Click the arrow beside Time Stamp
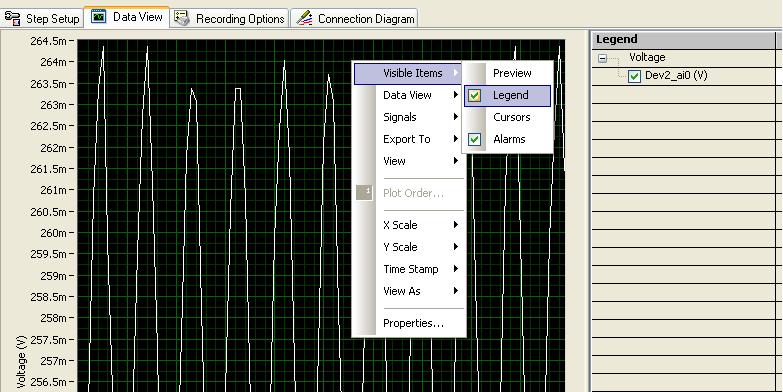783x392 pixels. pyautogui.click(x=455, y=269)
